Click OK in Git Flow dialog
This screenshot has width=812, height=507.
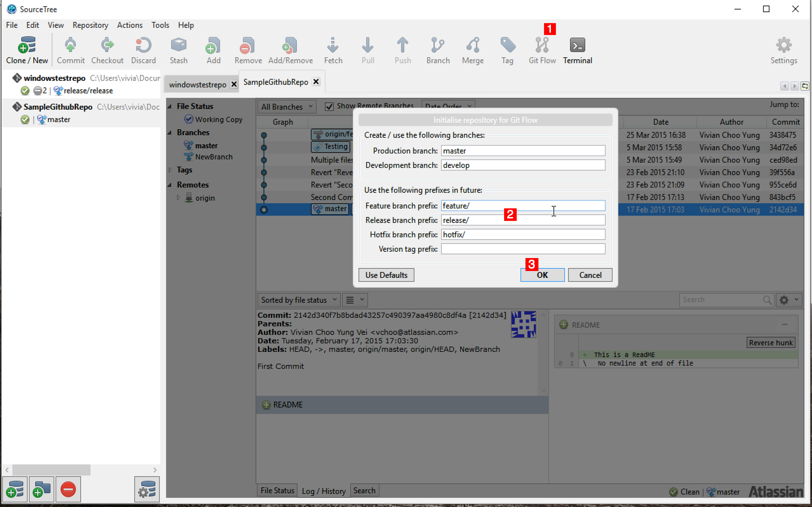(x=542, y=275)
